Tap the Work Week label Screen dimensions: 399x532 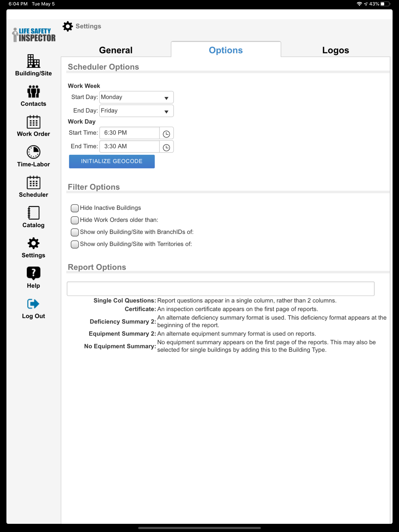tap(84, 86)
